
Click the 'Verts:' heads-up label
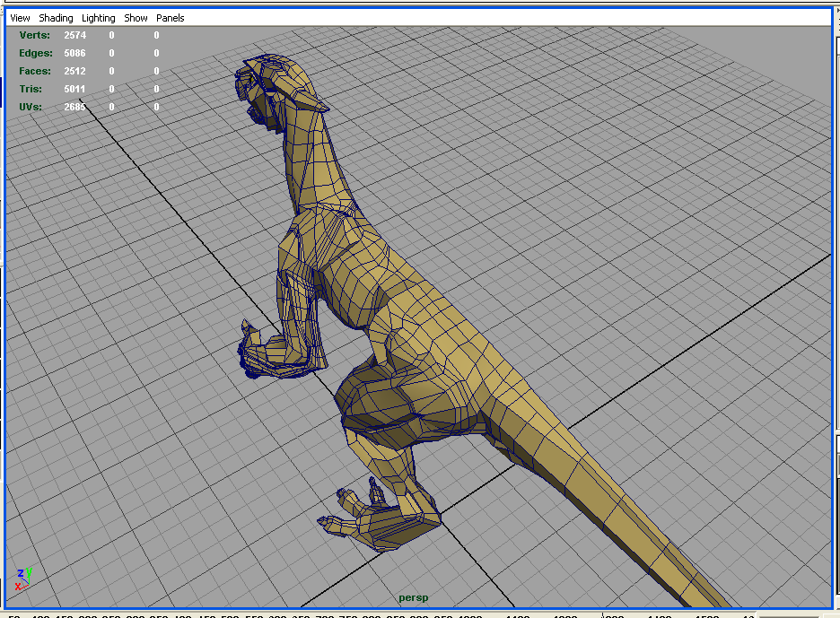coord(34,35)
